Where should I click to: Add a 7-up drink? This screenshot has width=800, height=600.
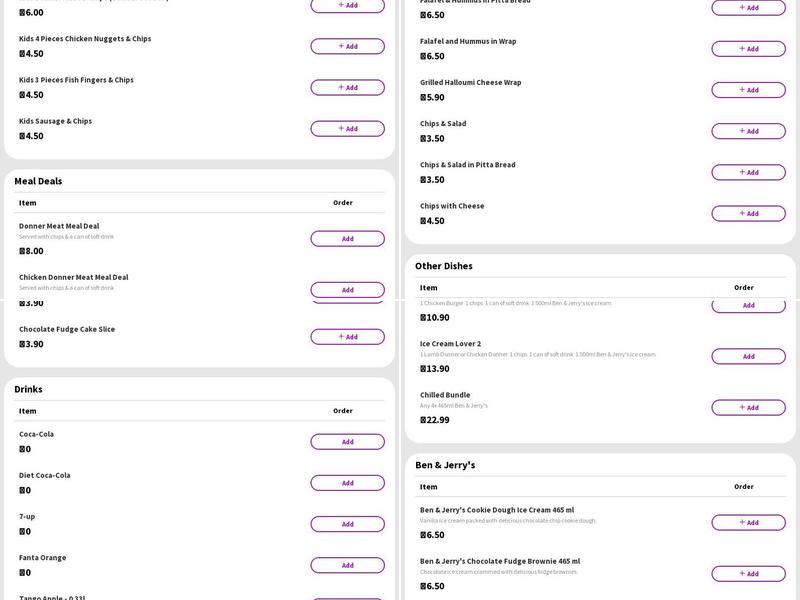click(x=347, y=524)
